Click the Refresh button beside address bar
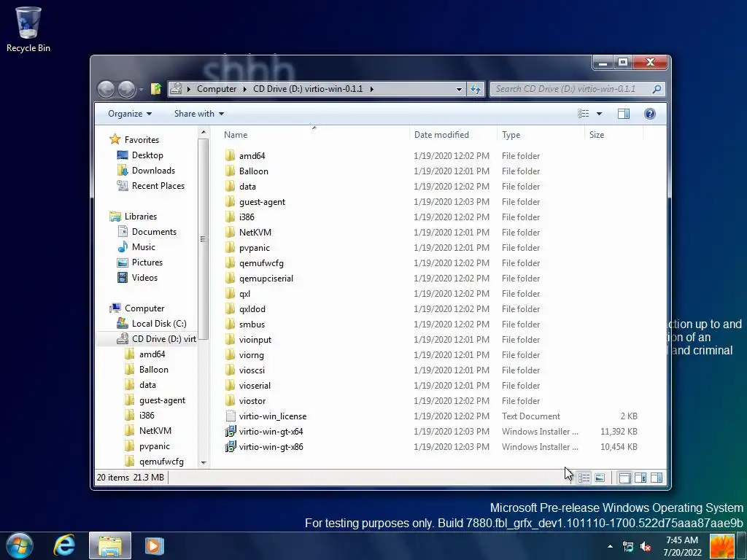The height and width of the screenshot is (560, 747). click(476, 89)
